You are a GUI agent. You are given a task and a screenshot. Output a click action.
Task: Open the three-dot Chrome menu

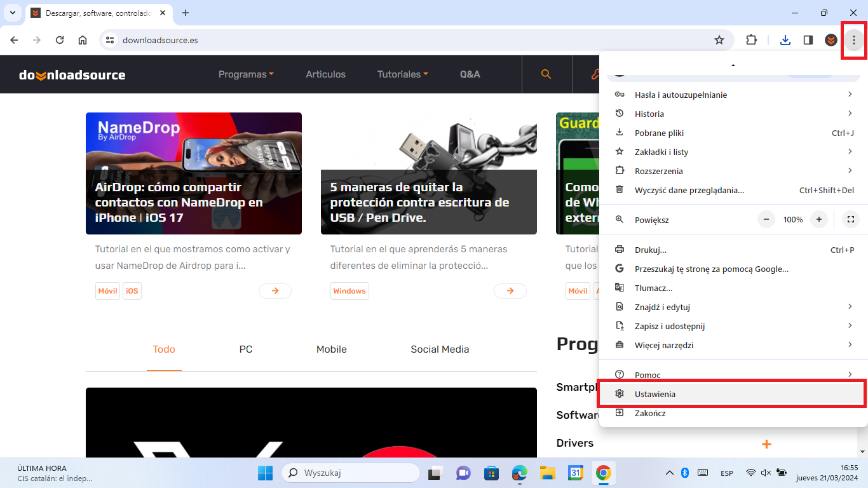pyautogui.click(x=854, y=40)
